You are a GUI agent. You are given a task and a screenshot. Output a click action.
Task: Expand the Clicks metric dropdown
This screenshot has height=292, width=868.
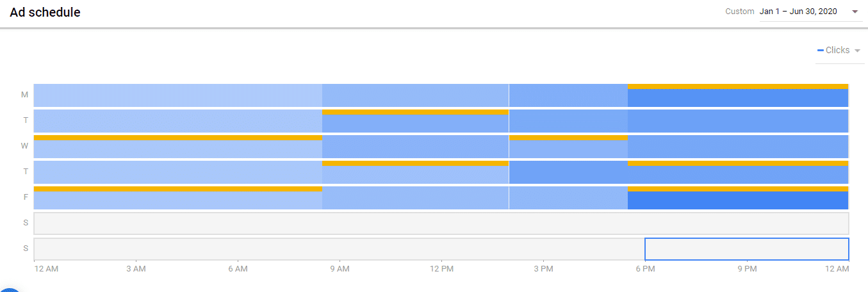[x=857, y=51]
